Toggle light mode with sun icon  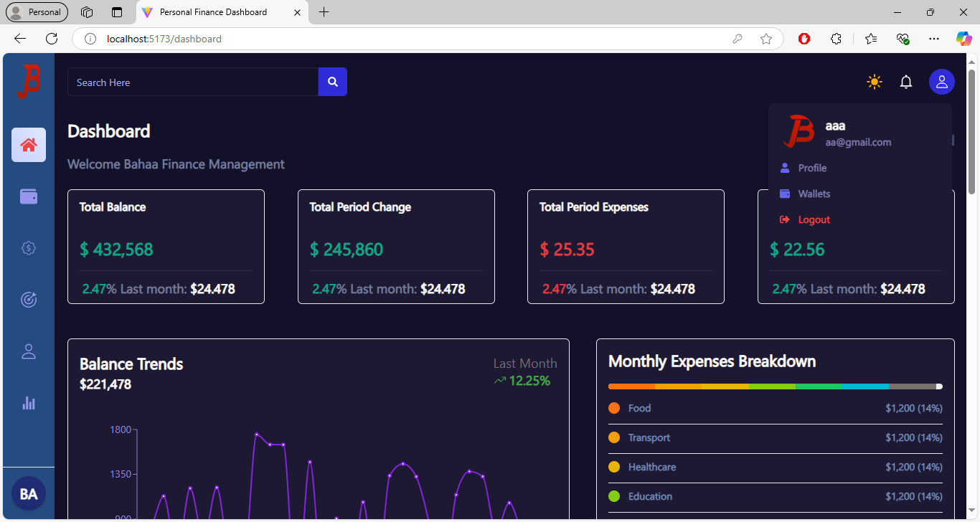click(874, 82)
